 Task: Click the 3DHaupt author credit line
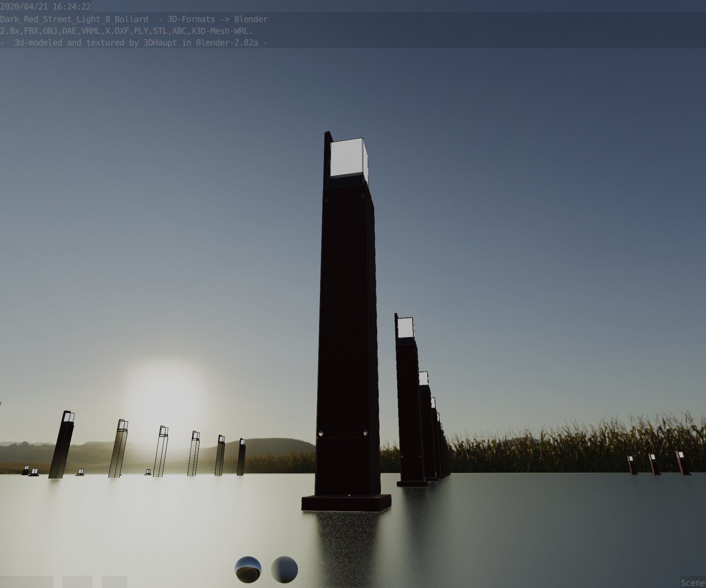coord(133,43)
